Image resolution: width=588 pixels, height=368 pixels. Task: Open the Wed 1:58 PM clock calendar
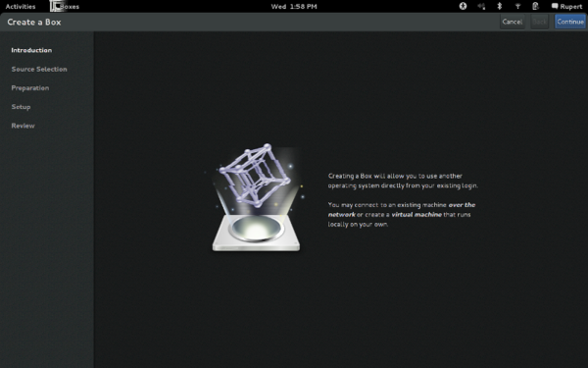294,7
